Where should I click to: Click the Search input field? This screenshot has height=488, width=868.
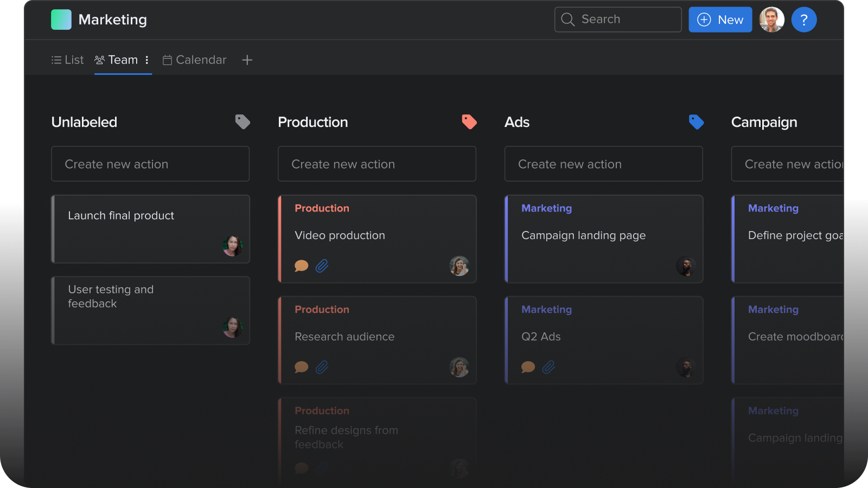[x=618, y=20]
